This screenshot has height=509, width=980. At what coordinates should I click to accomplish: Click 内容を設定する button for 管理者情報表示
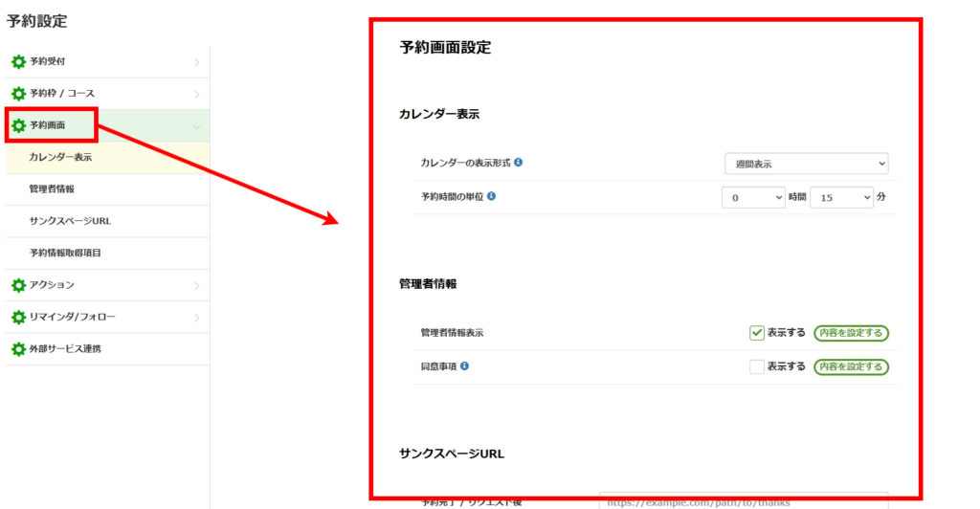point(851,333)
